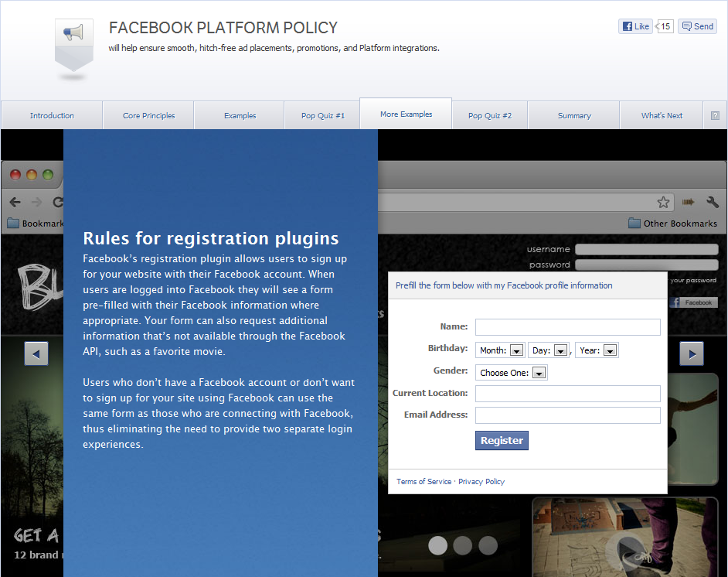Open the Introduction tab
The width and height of the screenshot is (728, 577).
tap(52, 115)
